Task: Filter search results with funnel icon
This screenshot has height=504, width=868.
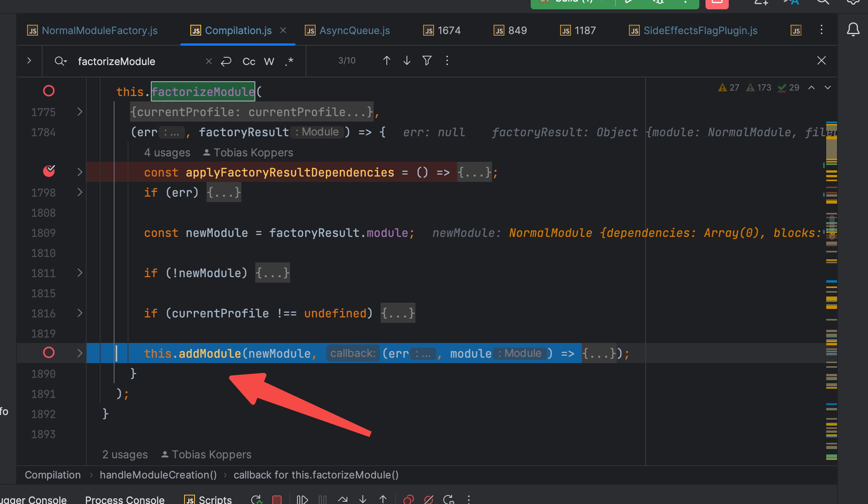Action: (x=427, y=60)
